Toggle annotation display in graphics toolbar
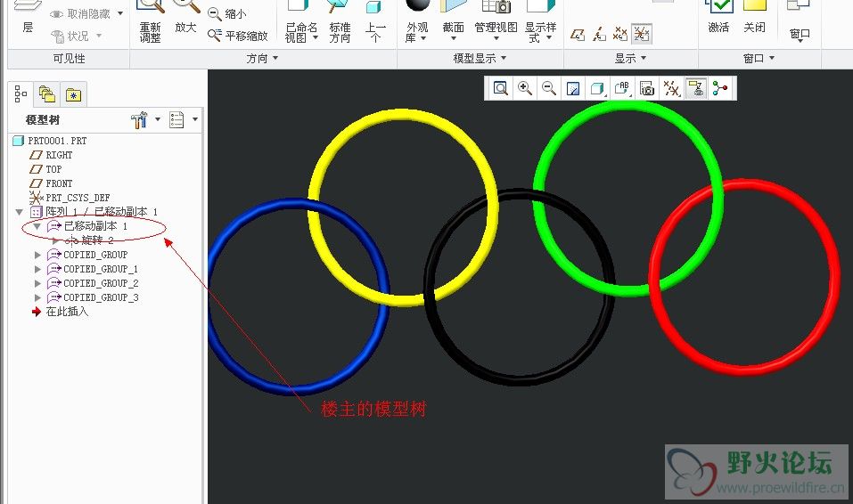The image size is (853, 504). point(696,88)
